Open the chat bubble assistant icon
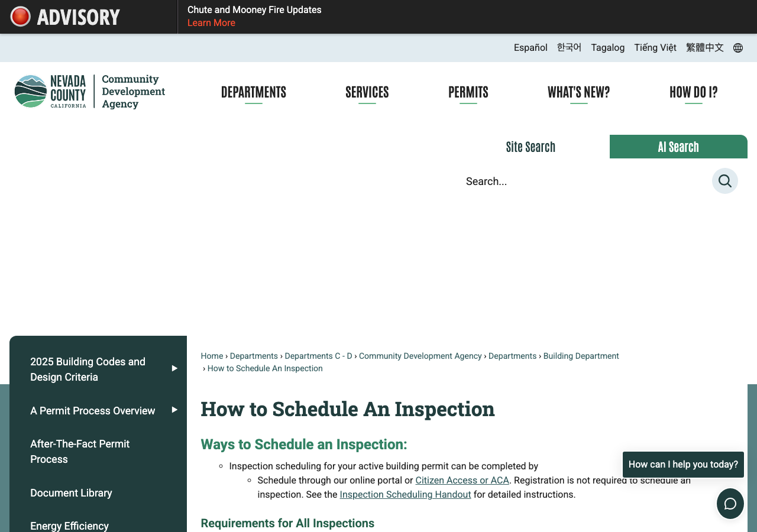The height and width of the screenshot is (532, 757). point(730,504)
